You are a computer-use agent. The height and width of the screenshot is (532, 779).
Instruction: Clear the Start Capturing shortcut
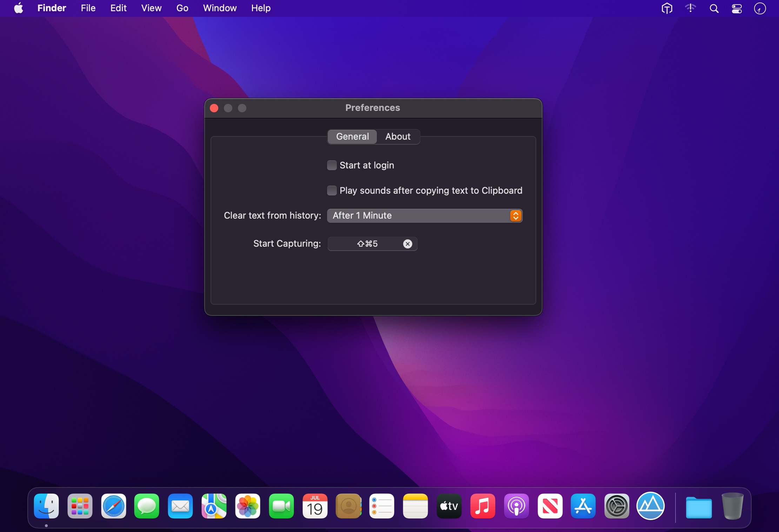click(x=407, y=244)
